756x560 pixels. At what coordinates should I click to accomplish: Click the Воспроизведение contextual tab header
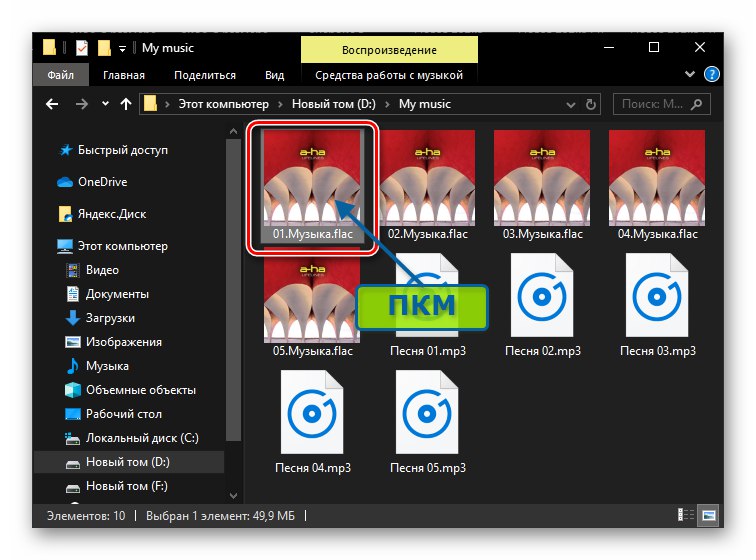pyautogui.click(x=389, y=50)
